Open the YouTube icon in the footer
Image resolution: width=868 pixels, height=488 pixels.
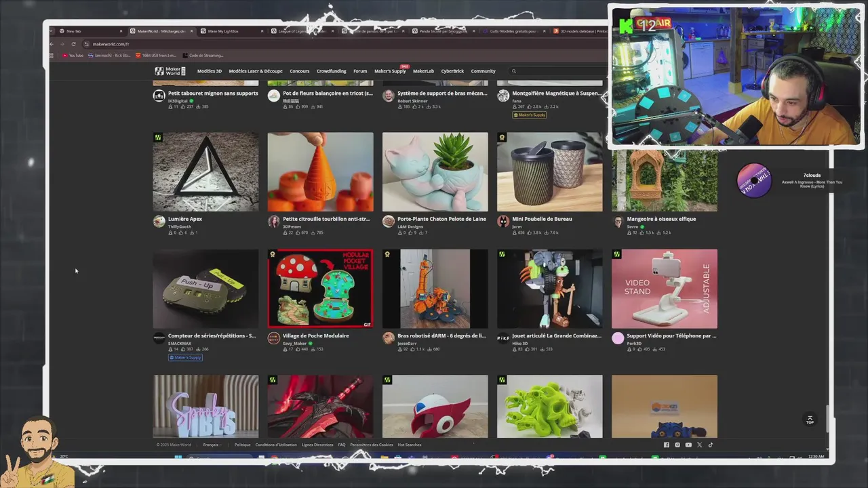[x=688, y=445]
